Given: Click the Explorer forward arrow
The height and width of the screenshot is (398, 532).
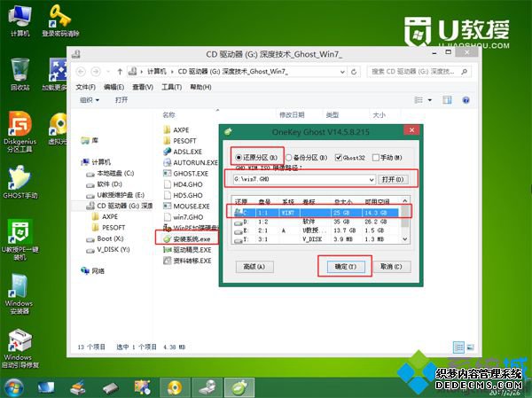Looking at the screenshot, I should tap(96, 72).
